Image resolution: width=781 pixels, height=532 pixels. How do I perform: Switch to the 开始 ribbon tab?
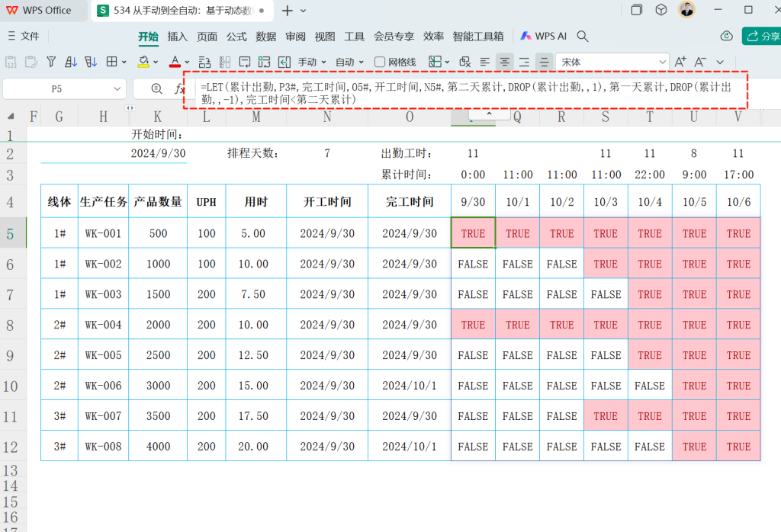pyautogui.click(x=148, y=37)
